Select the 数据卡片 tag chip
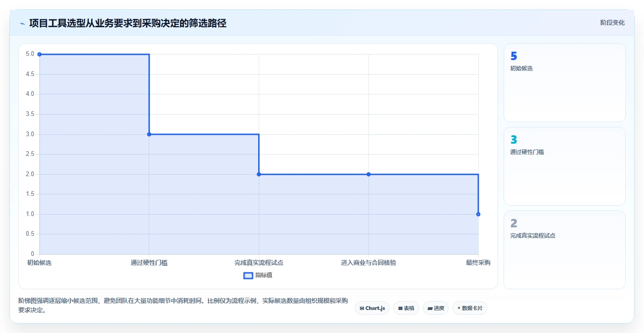This screenshot has width=644, height=333. (470, 308)
